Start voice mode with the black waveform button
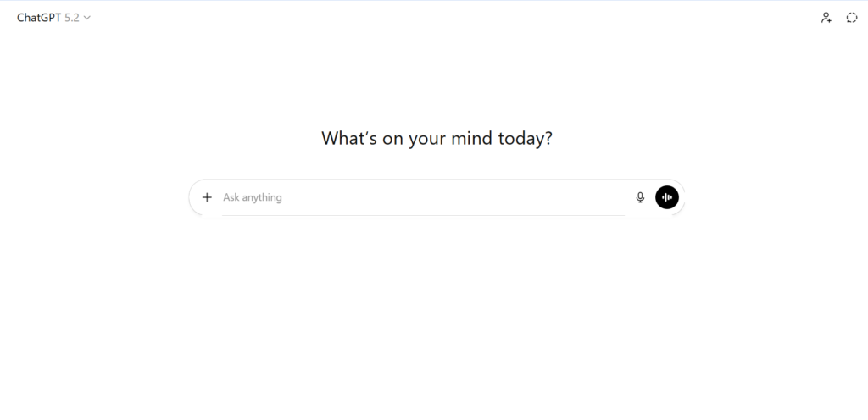The image size is (868, 420). [x=667, y=197]
